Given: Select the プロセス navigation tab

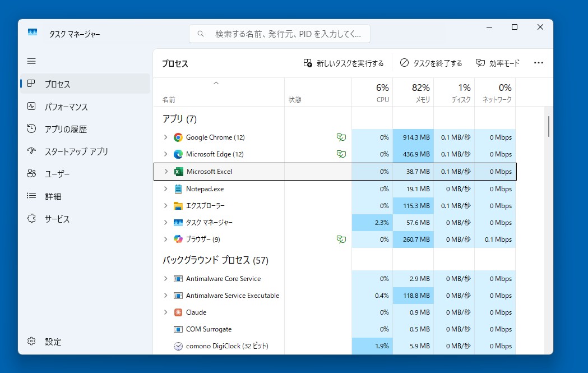Looking at the screenshot, I should pos(86,84).
